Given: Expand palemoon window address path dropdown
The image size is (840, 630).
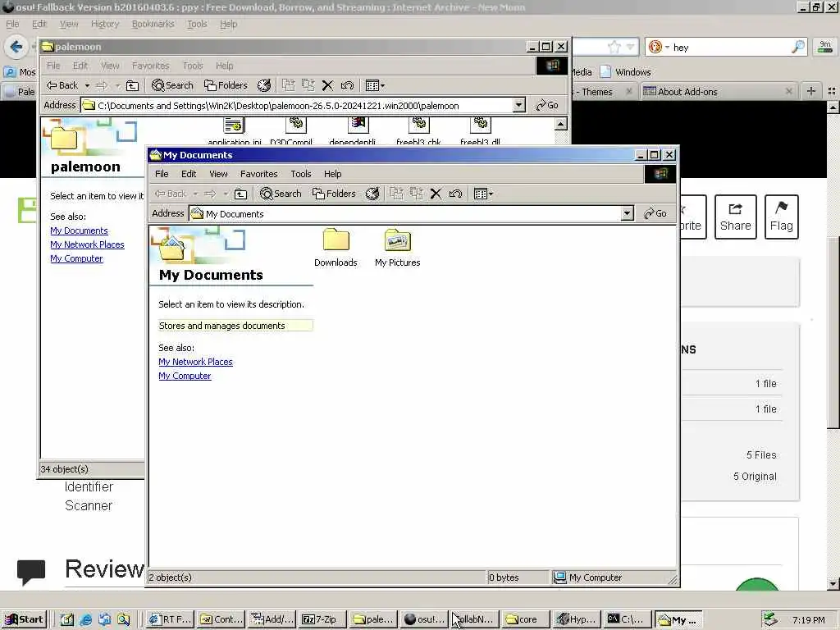Looking at the screenshot, I should (518, 105).
